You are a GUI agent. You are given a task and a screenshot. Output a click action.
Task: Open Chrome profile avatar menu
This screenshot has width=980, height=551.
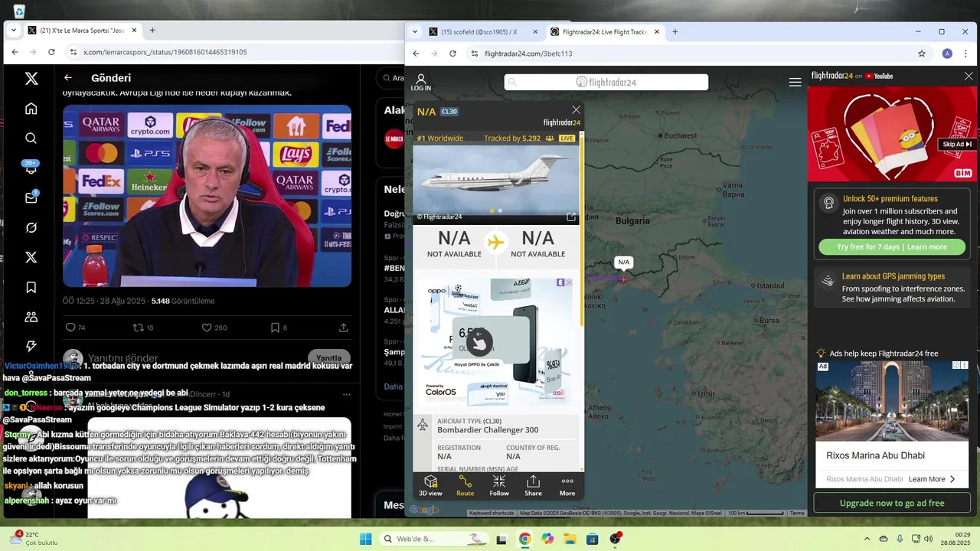point(947,54)
